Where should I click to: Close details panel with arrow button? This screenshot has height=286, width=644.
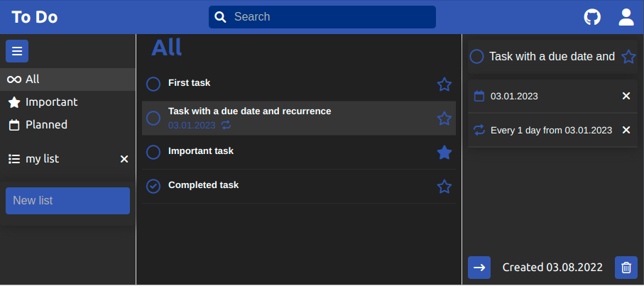tap(479, 268)
